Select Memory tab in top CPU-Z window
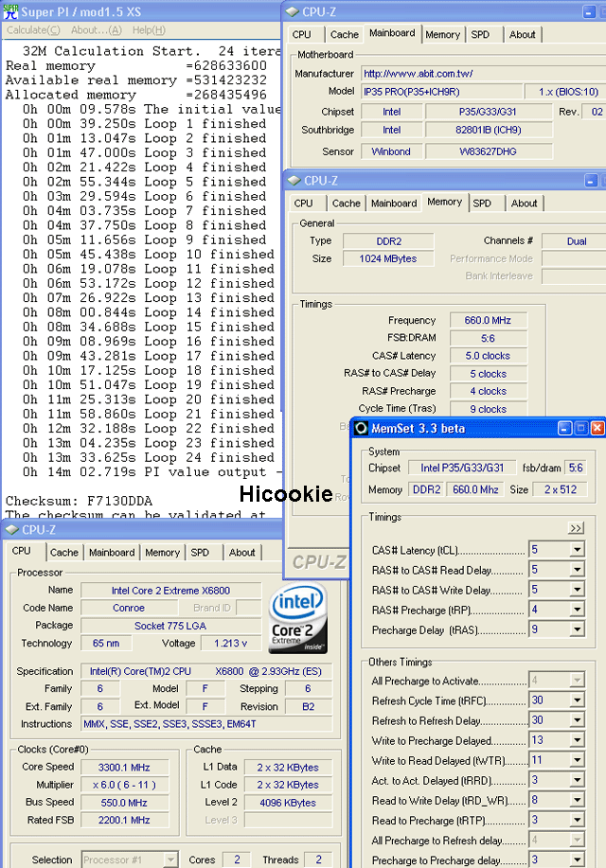This screenshot has width=606, height=868. (x=442, y=34)
